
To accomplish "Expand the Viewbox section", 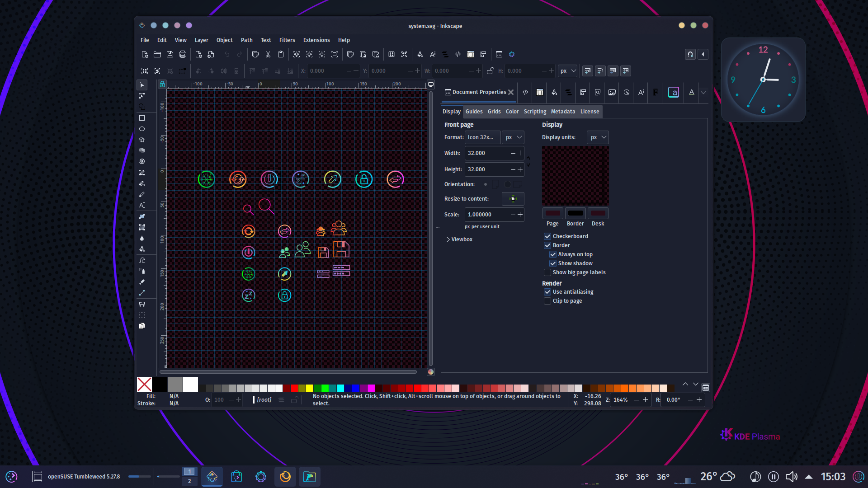I will [459, 239].
